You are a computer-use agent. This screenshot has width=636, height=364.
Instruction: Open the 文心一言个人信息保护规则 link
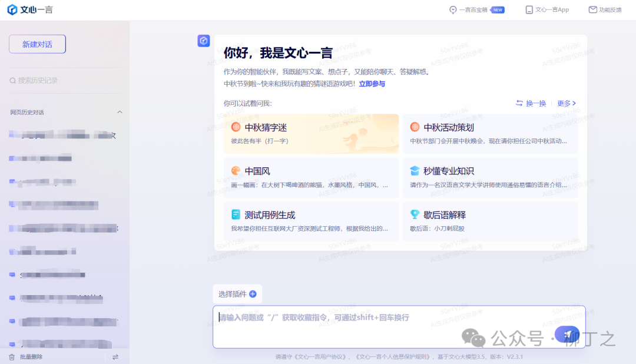(393, 357)
